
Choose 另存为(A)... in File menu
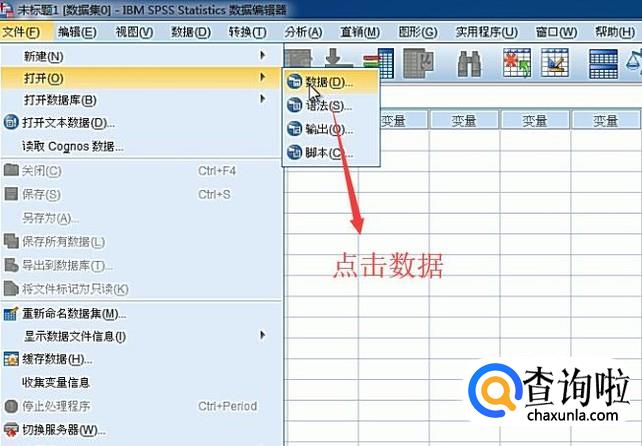(50, 217)
